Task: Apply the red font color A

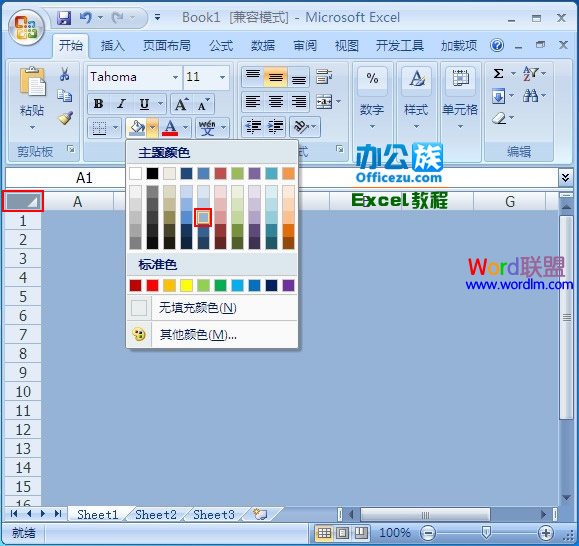Action: 170,128
